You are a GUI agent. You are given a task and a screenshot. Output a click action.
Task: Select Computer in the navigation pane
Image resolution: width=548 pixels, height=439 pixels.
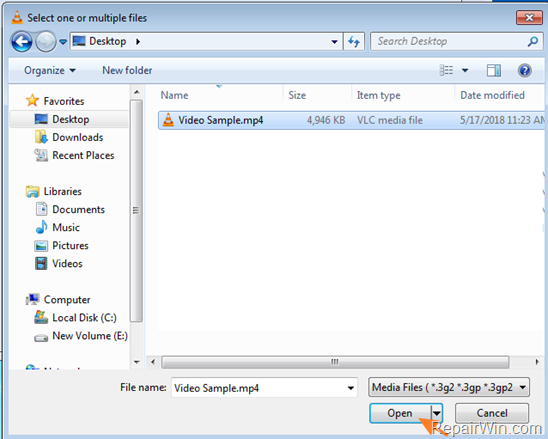point(67,300)
